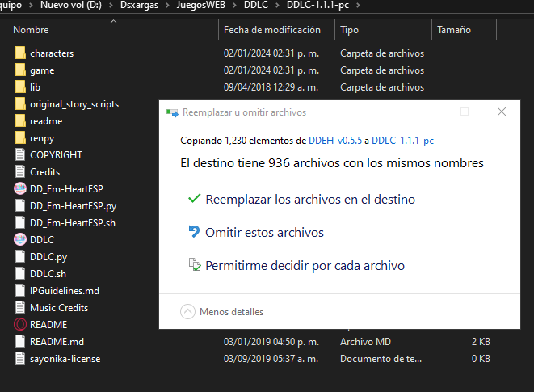Click the green checkmark replace icon
This screenshot has width=534, height=392.
[x=194, y=198]
